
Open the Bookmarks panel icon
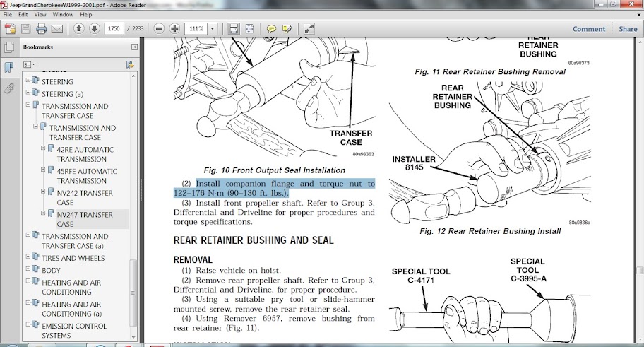coord(9,67)
